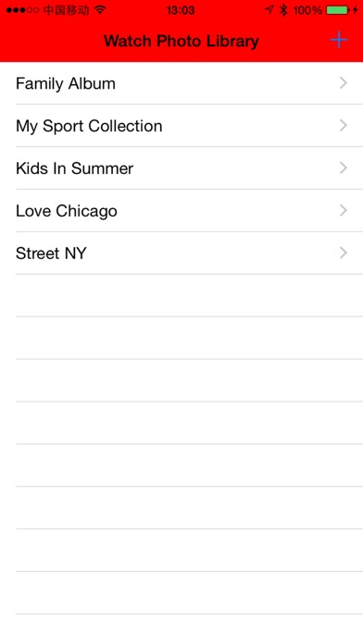
Task: Tap the battery icon in status bar
Action: click(x=338, y=10)
